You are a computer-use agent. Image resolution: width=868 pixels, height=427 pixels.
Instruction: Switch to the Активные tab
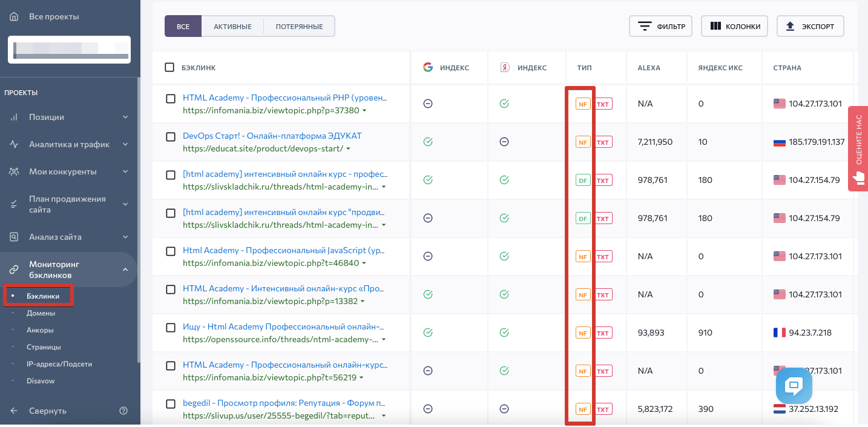tap(232, 27)
